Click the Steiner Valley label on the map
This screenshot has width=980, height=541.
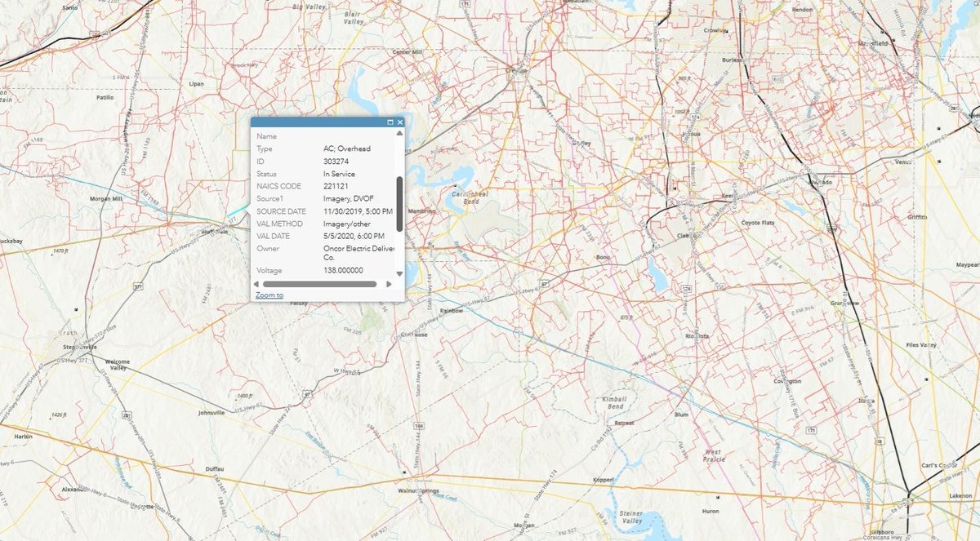[632, 517]
